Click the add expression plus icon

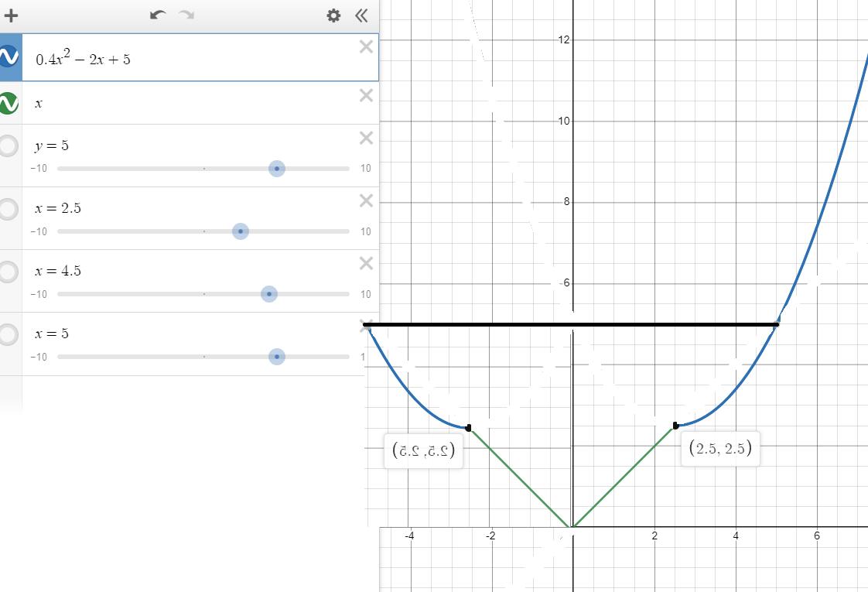pos(11,15)
